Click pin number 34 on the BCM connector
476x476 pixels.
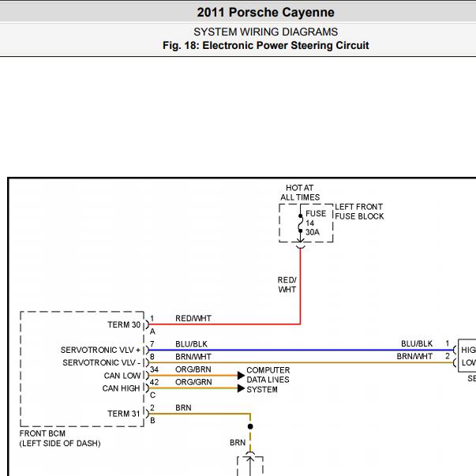[x=154, y=369]
